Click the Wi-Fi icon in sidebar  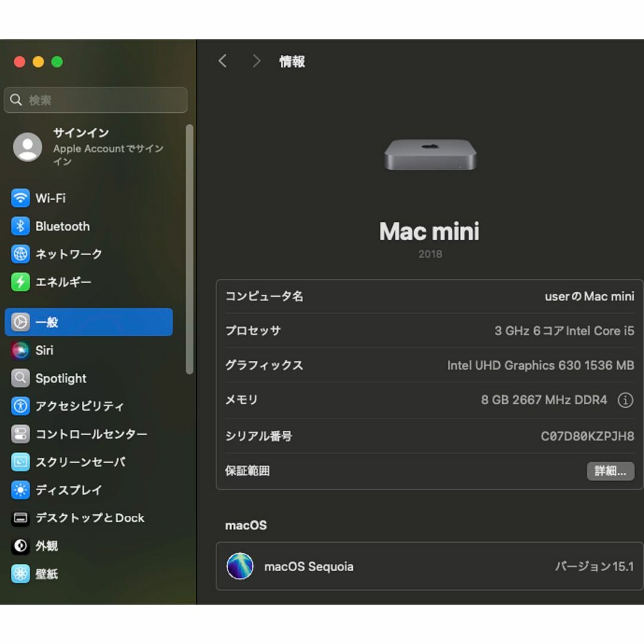click(x=20, y=199)
